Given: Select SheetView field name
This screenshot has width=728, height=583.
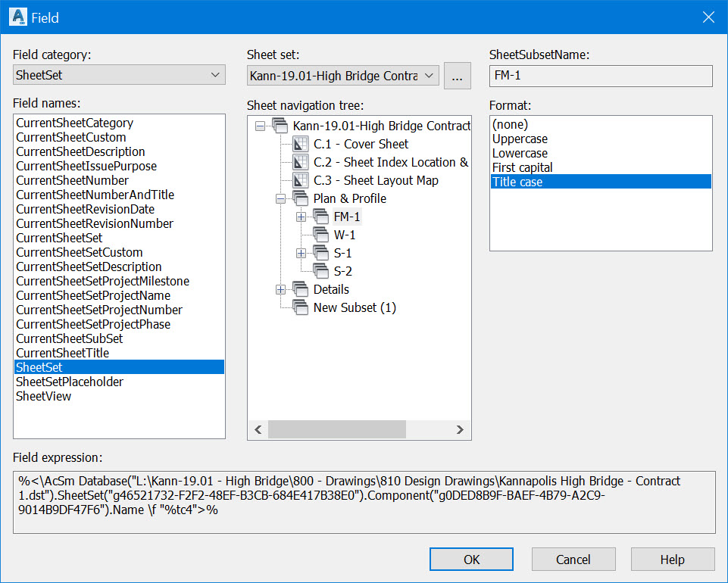Looking at the screenshot, I should pyautogui.click(x=120, y=397).
